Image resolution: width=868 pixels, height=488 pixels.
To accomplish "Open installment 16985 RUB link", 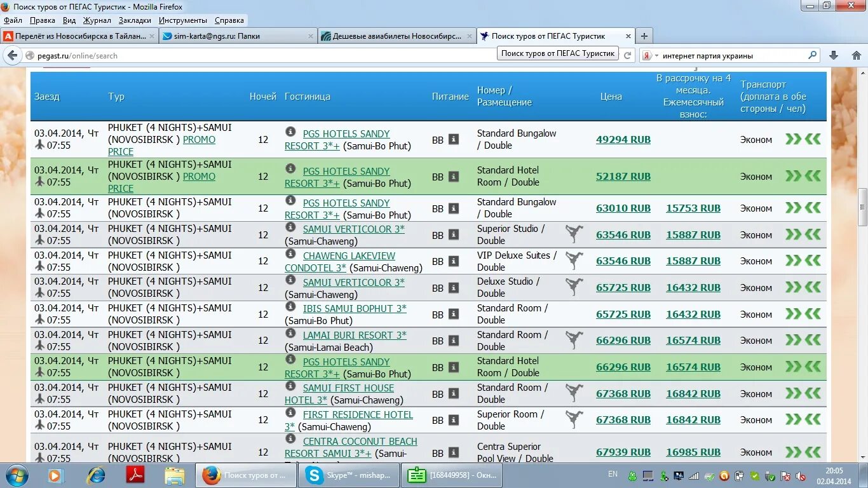I will pyautogui.click(x=693, y=452).
